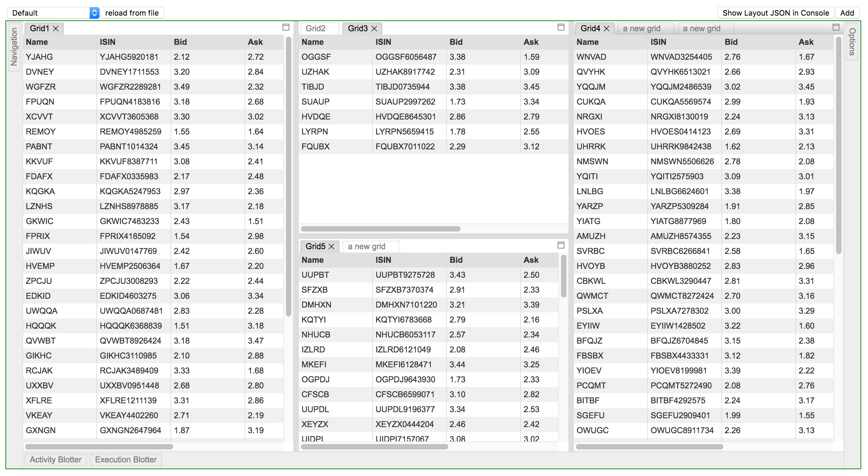Select the "a new grid" tab beside Grid5

tap(367, 246)
